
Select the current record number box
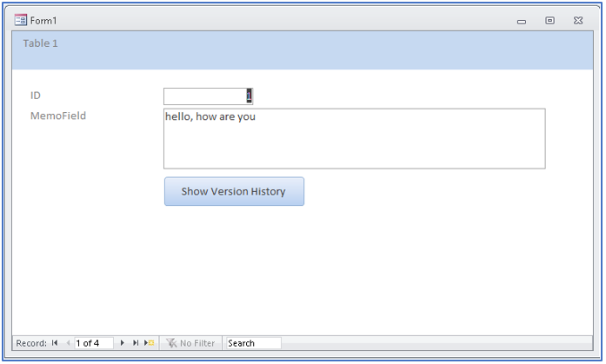point(94,343)
